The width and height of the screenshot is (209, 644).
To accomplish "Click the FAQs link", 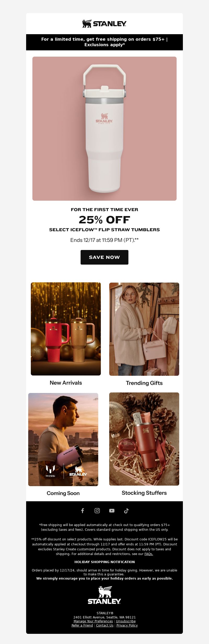I will coord(149,554).
